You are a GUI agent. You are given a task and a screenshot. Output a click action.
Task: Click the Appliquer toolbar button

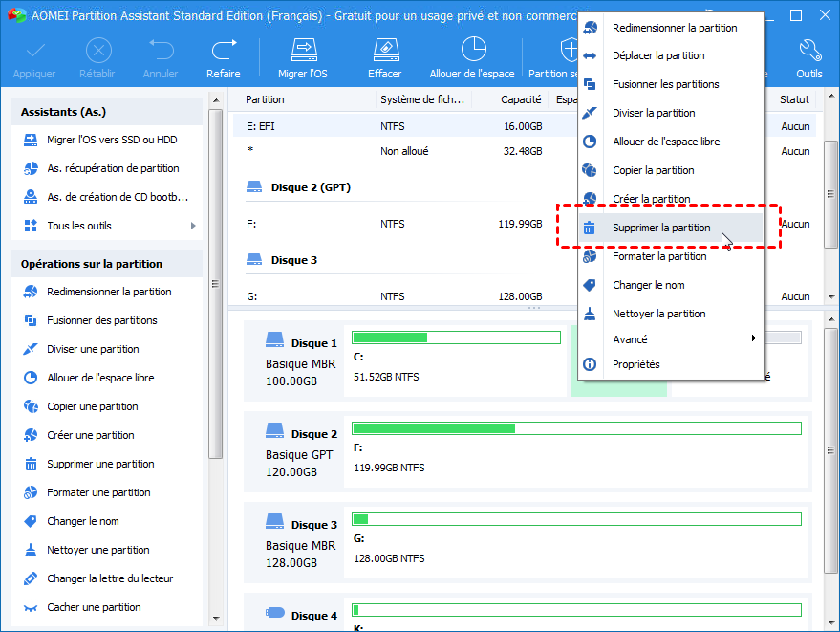coord(34,59)
